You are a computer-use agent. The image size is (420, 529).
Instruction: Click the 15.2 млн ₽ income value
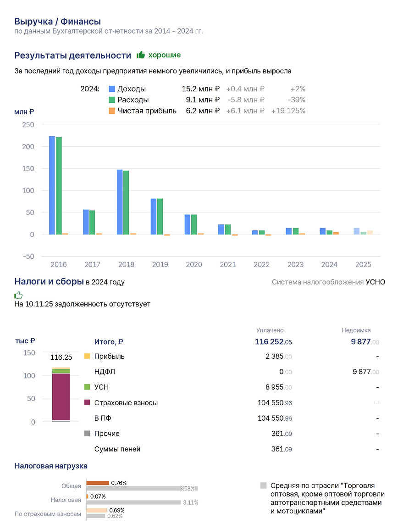[x=200, y=89]
